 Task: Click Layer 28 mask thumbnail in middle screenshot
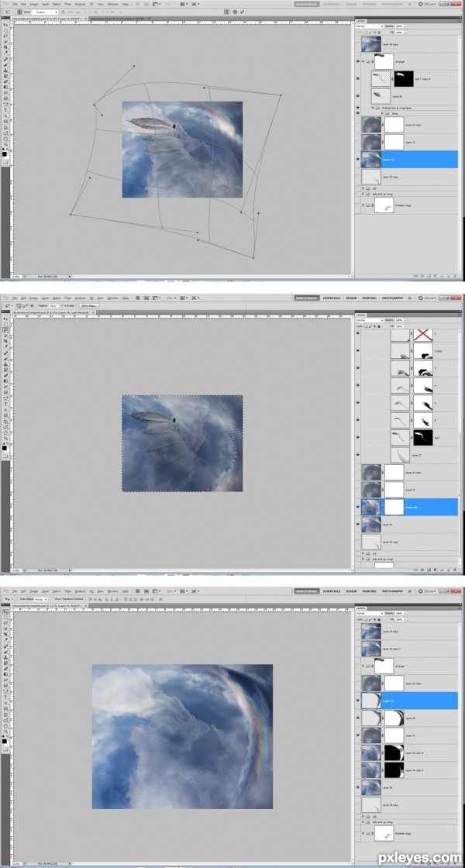coord(394,507)
